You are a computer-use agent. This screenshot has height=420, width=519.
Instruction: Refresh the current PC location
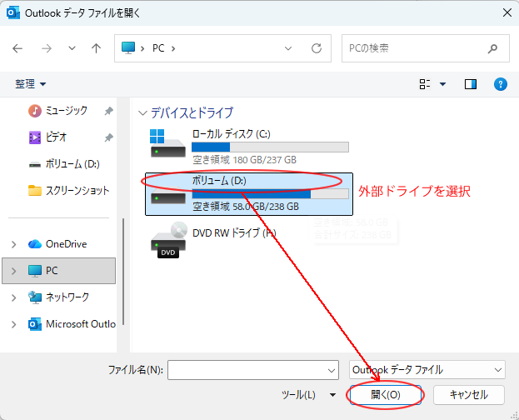[317, 48]
